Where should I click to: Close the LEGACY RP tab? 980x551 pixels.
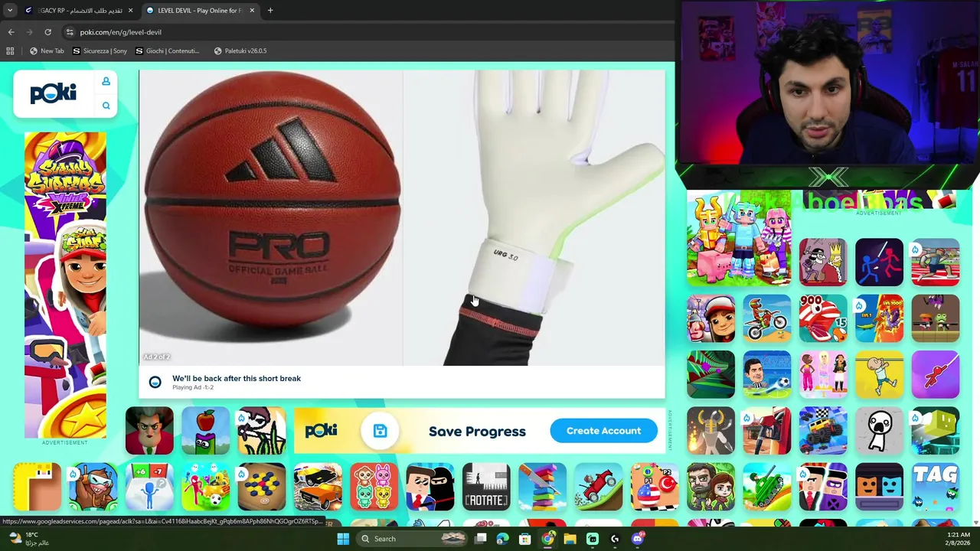click(x=130, y=11)
